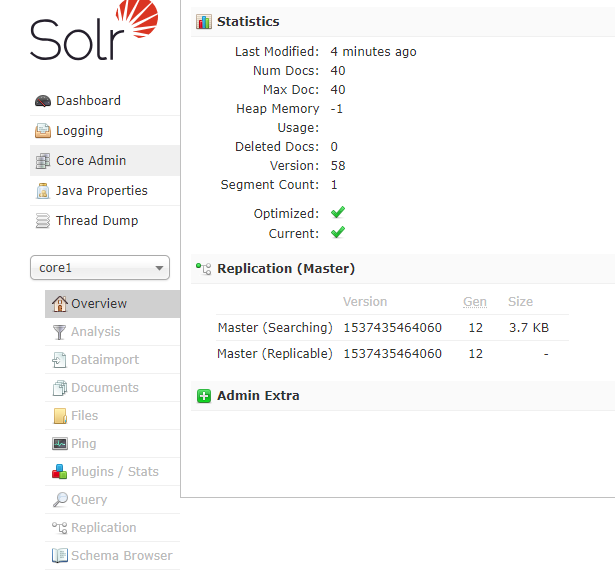This screenshot has height=578, width=615.
Task: Click the Documents pages icon
Action: [60, 388]
